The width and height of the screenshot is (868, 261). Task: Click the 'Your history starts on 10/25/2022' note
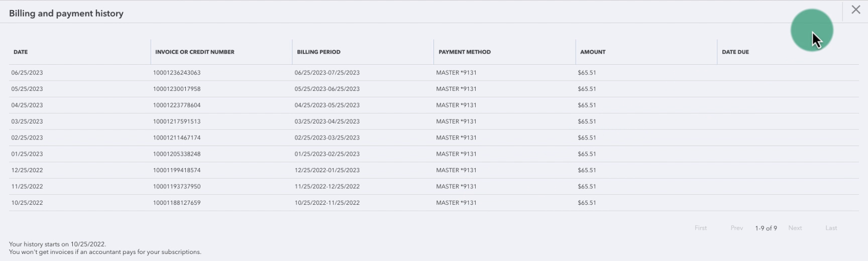coord(58,244)
